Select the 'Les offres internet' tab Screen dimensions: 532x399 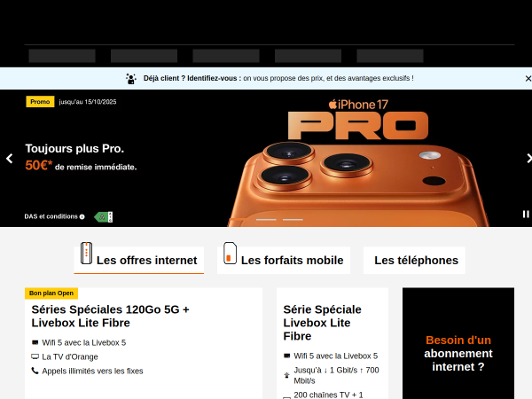tap(139, 260)
